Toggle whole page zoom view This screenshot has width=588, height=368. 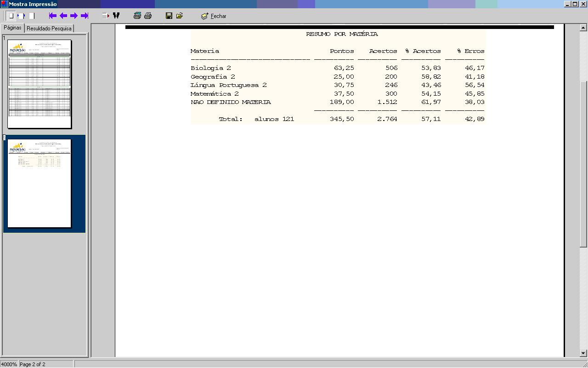click(x=11, y=16)
